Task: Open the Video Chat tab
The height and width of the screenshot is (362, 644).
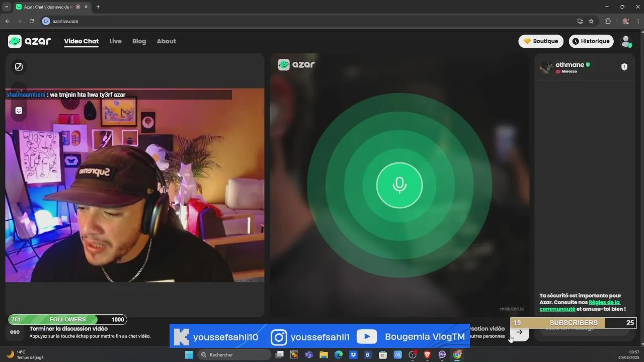Action: (x=81, y=41)
